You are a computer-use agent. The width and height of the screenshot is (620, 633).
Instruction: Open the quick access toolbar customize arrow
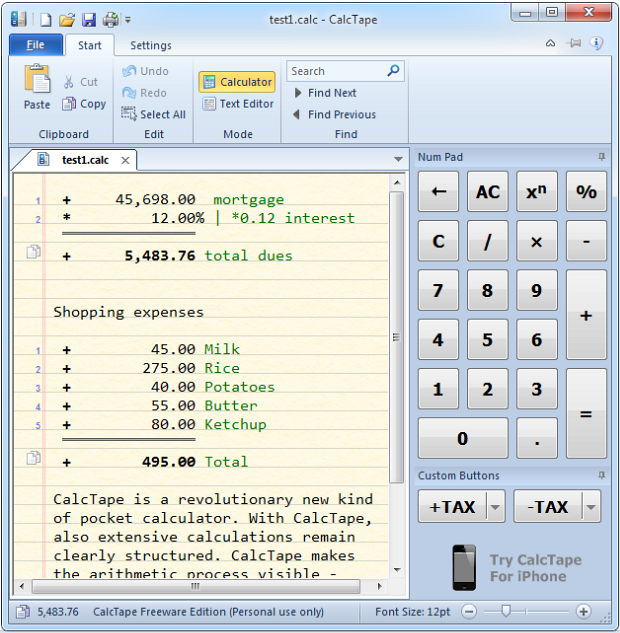point(128,19)
